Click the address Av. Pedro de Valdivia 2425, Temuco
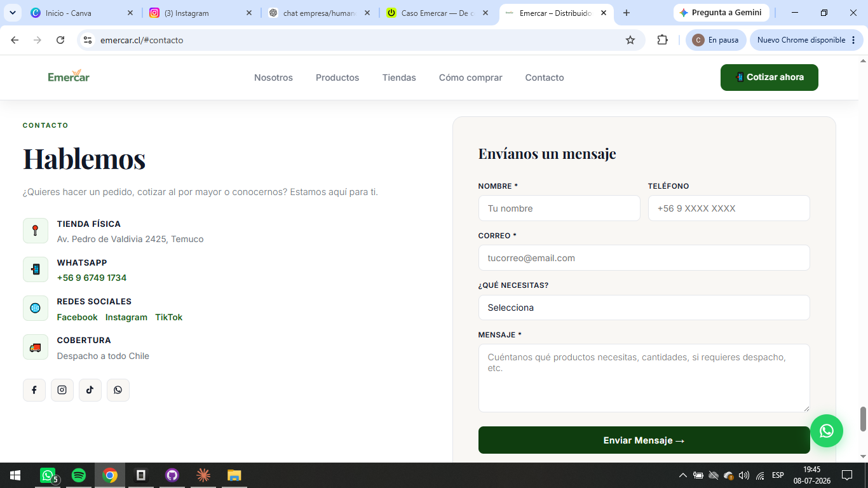The image size is (868, 488). (x=130, y=239)
